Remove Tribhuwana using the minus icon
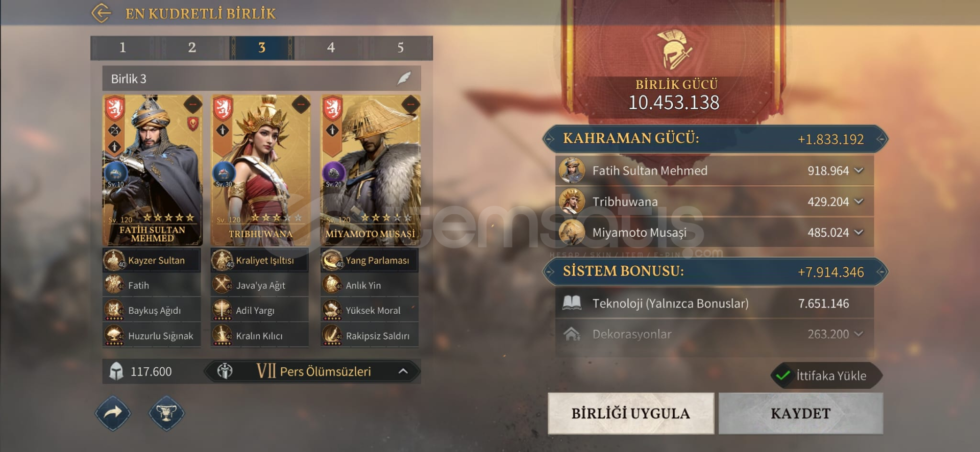The width and height of the screenshot is (980, 452). (x=301, y=105)
